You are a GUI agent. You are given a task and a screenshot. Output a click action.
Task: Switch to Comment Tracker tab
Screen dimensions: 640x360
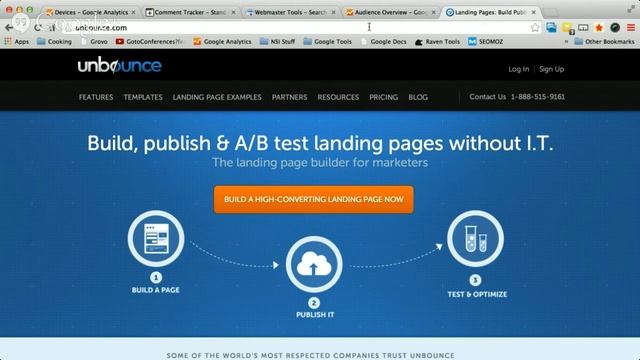[190, 12]
